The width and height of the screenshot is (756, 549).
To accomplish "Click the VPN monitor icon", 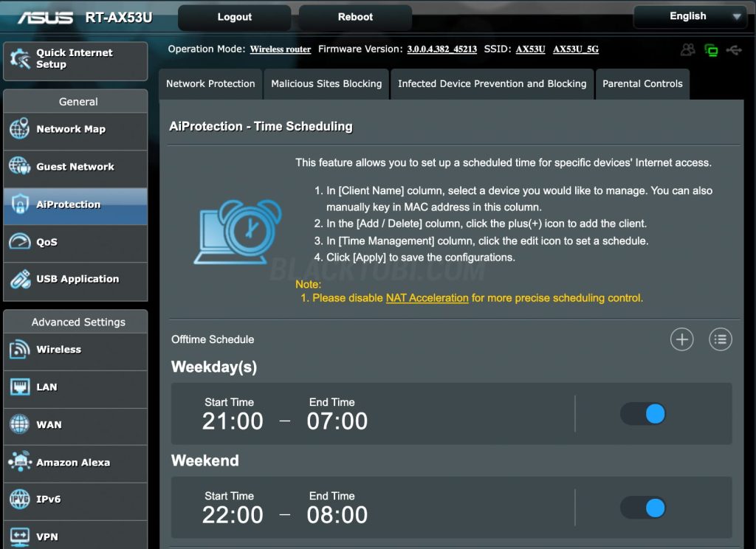I will pyautogui.click(x=19, y=537).
